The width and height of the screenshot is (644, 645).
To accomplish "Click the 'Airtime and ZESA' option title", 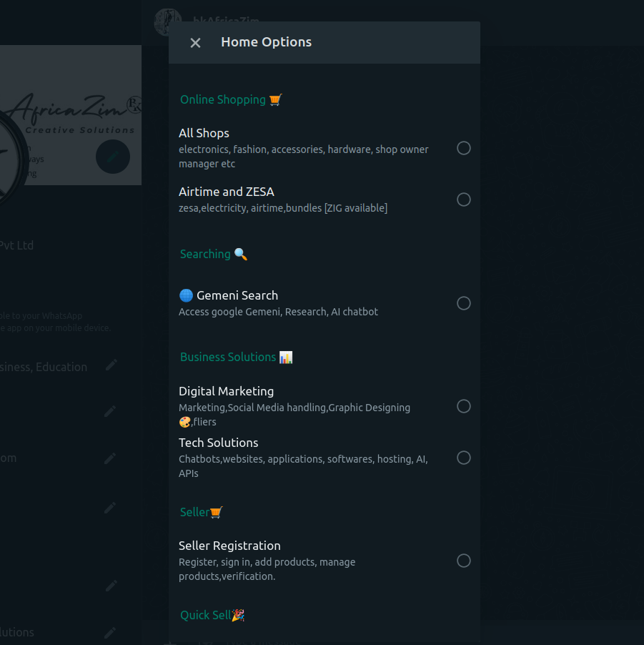I will [x=226, y=192].
